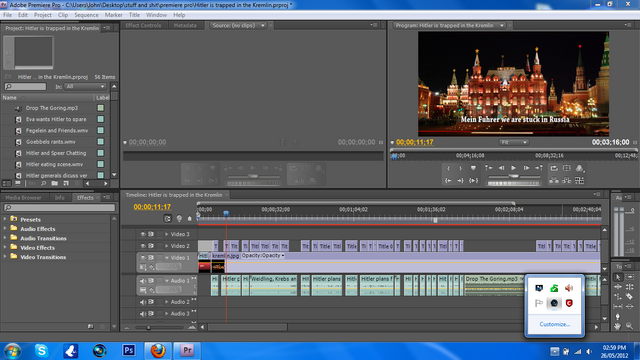This screenshot has height=360, width=640.
Task: Toggle Sync Lock on Video 2 track
Action: click(151, 246)
